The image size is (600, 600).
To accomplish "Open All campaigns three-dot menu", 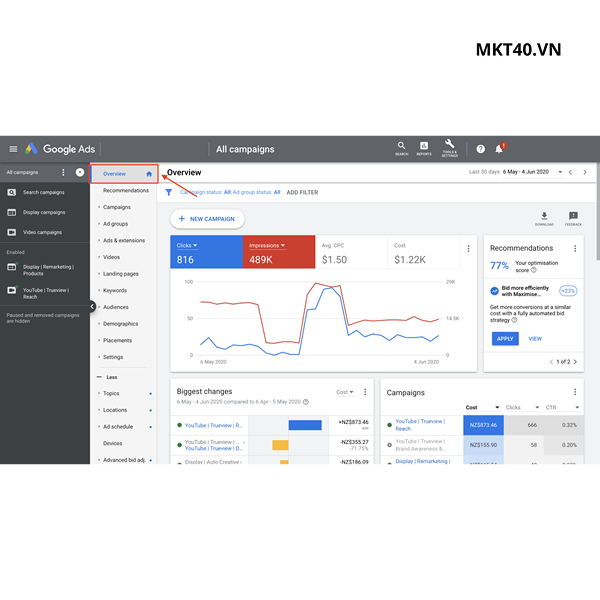I will [63, 172].
